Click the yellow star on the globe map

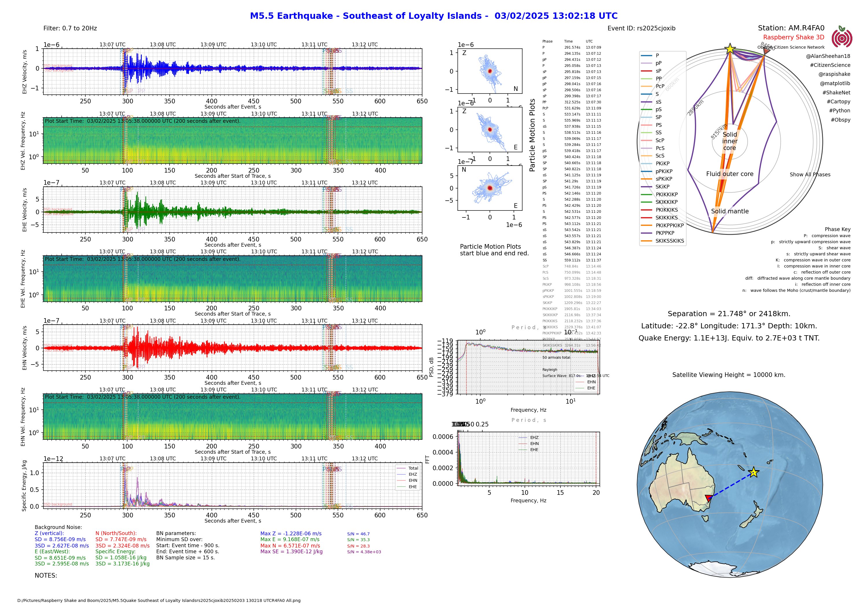point(753,472)
